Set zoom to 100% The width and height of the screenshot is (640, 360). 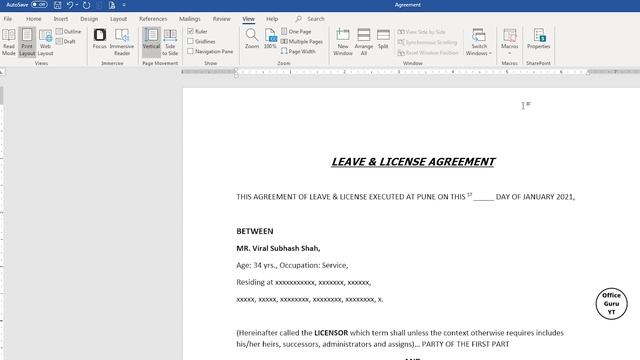coord(270,39)
